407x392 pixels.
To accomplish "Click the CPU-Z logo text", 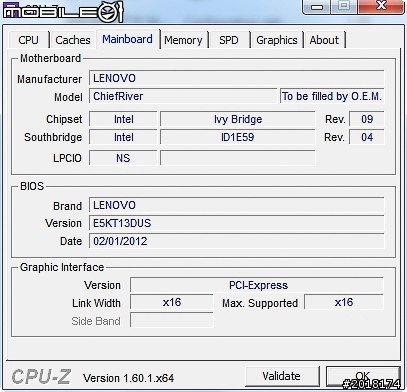I will pyautogui.click(x=41, y=377).
